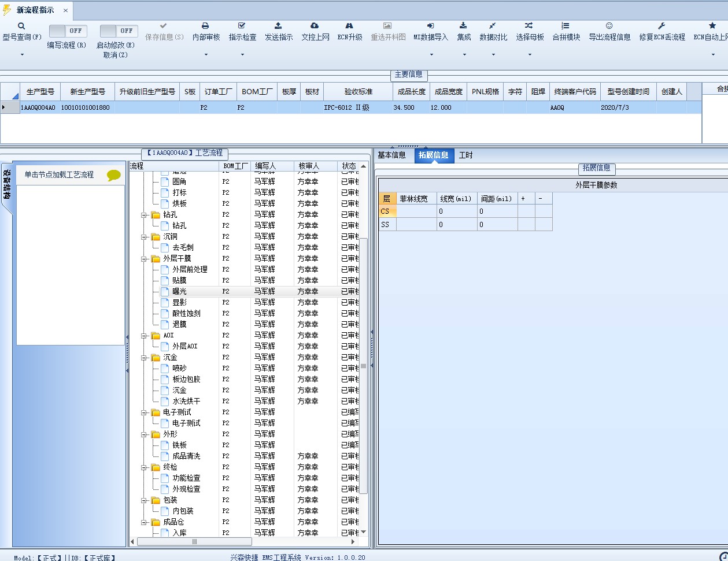Click the 电子测试 folder icon

(x=156, y=413)
